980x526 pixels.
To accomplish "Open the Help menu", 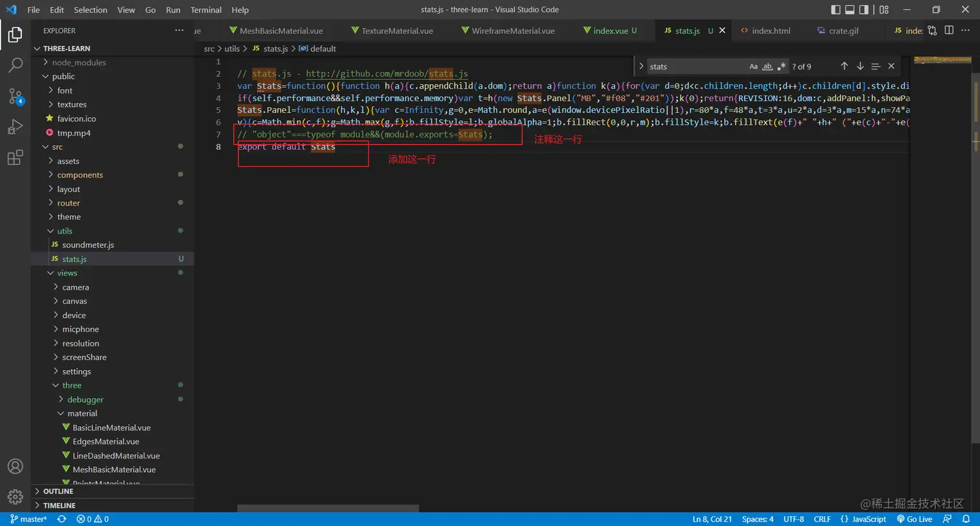I will [240, 10].
